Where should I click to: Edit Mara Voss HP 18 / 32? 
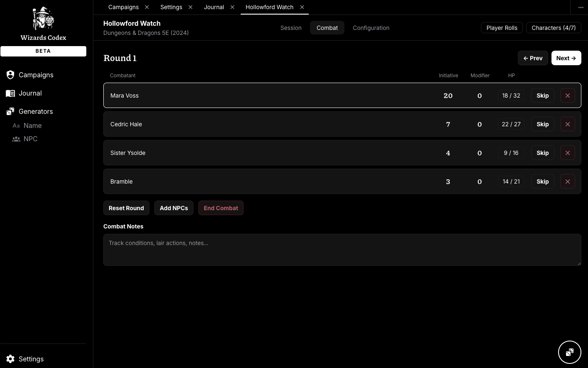(x=511, y=96)
